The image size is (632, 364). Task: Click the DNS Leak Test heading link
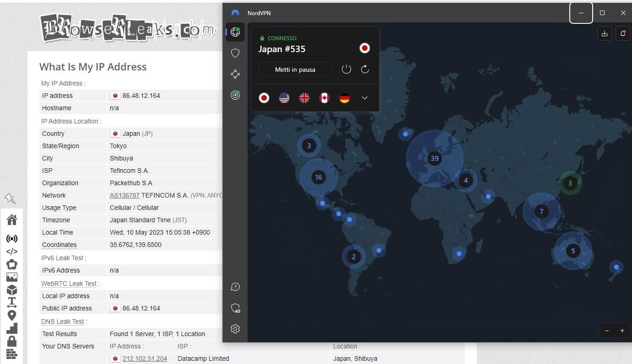(62, 321)
